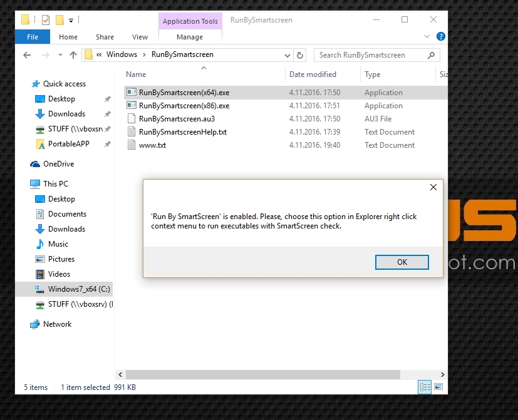Open Desktop under This PC

[61, 199]
